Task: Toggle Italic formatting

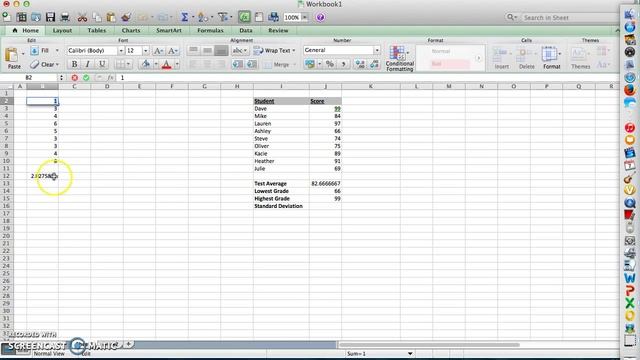Action: click(87, 64)
